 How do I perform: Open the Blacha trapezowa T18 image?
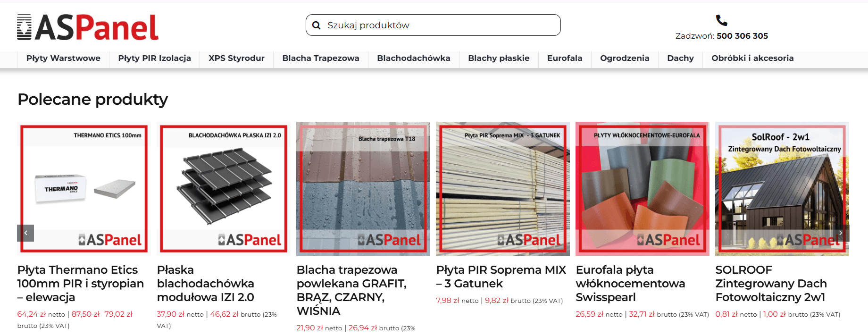click(x=363, y=189)
